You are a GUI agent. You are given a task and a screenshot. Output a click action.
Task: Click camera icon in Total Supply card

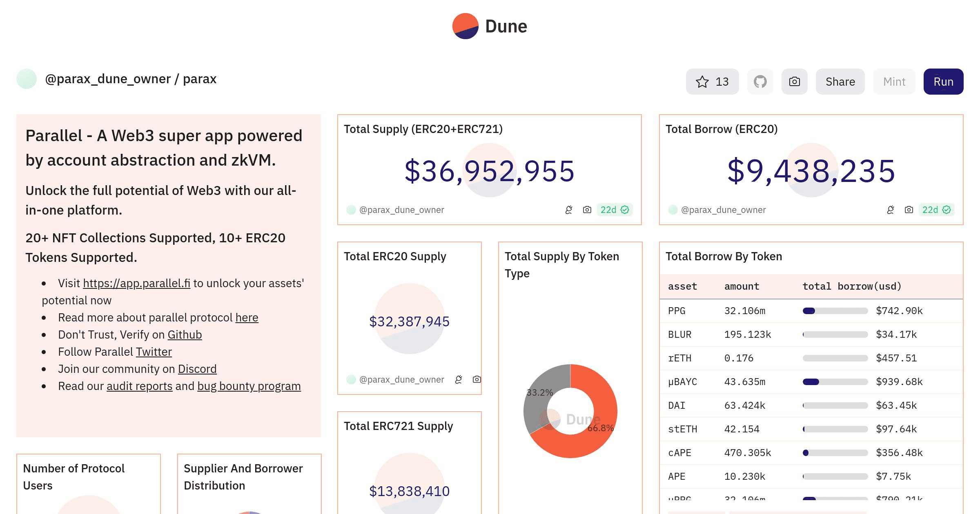coord(587,210)
